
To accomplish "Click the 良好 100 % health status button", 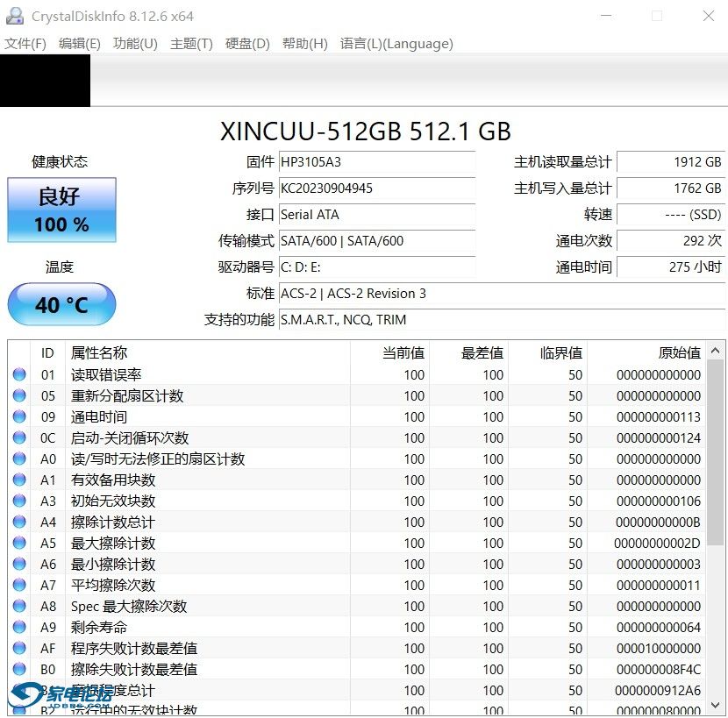I will click(x=61, y=210).
